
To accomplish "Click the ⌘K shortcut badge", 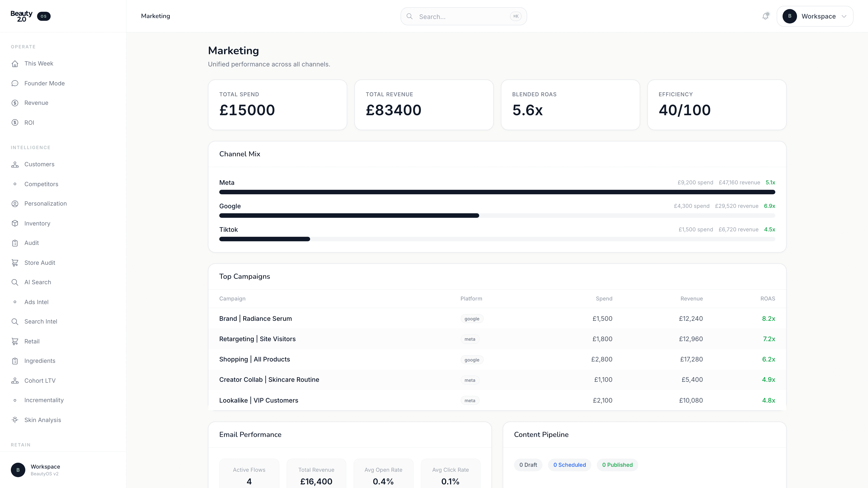I will [516, 16].
